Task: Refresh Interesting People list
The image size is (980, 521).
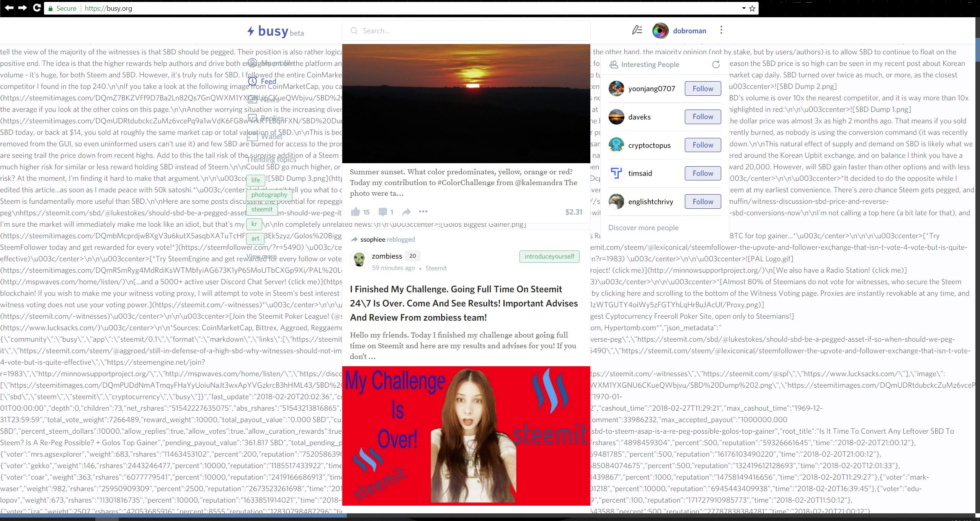Action: (x=716, y=64)
